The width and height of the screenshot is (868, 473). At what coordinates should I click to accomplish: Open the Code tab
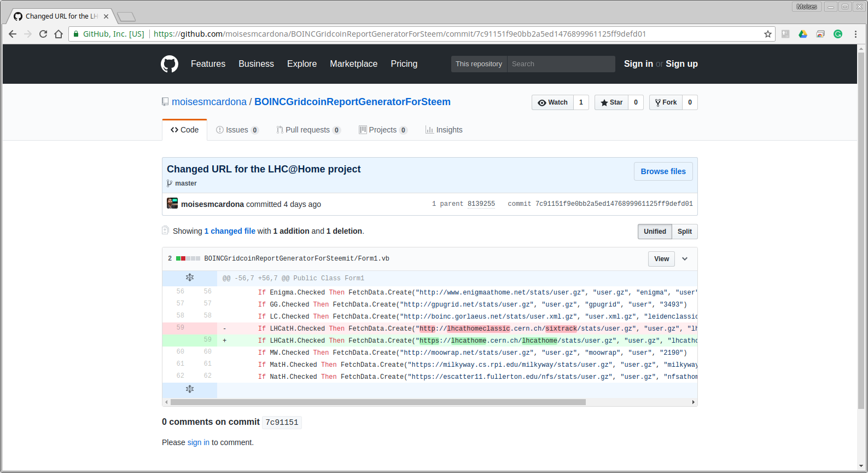coord(184,130)
